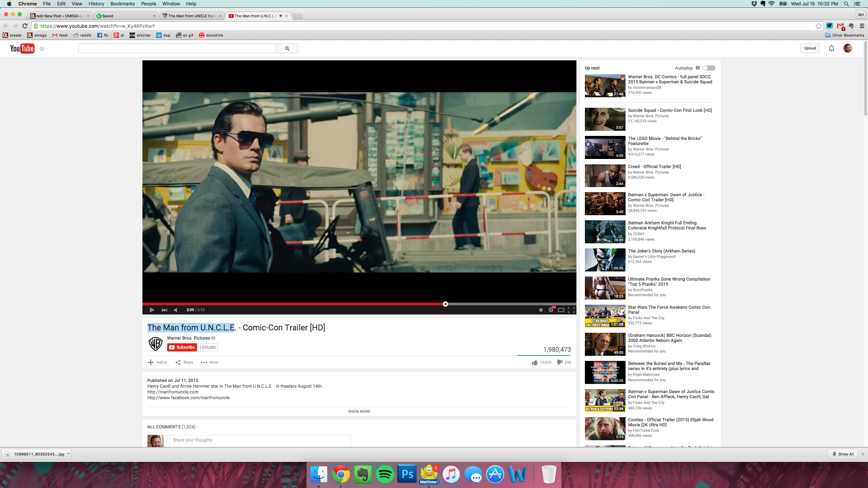Click the Warner Bros. channel logo
This screenshot has width=868, height=488.
click(156, 344)
